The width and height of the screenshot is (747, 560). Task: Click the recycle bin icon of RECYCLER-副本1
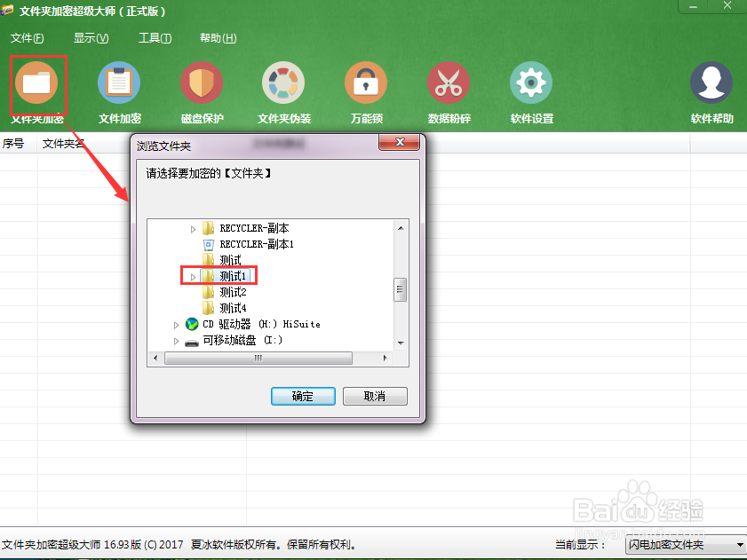pos(208,245)
